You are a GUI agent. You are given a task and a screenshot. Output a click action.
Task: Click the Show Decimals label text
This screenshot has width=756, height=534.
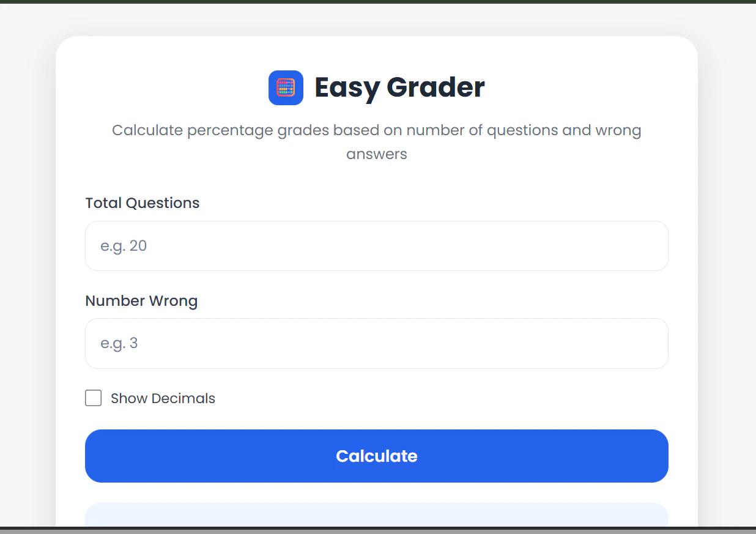(x=163, y=398)
